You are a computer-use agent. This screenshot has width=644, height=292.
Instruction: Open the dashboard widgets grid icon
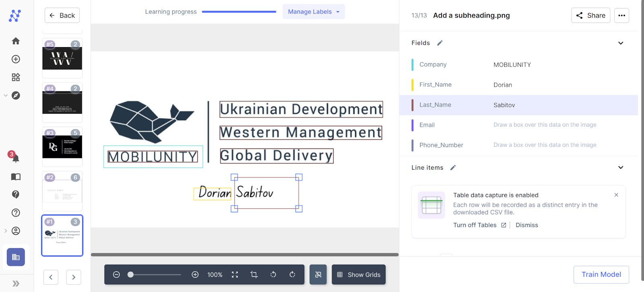click(x=16, y=77)
